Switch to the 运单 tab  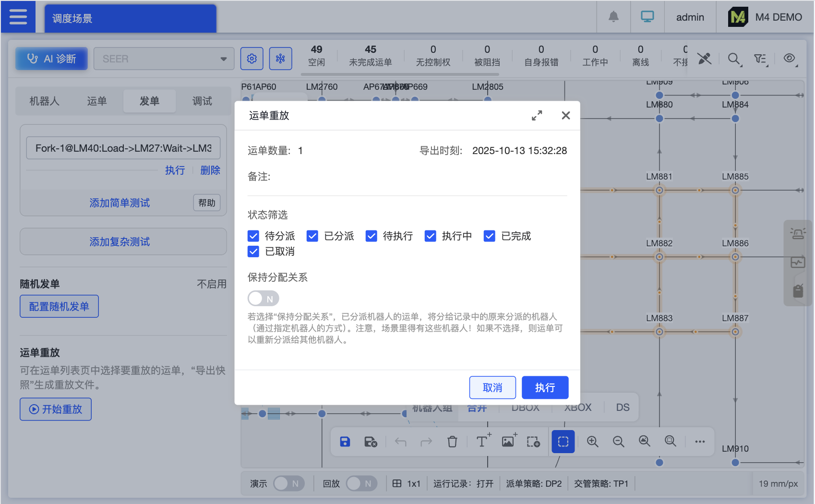pos(97,101)
